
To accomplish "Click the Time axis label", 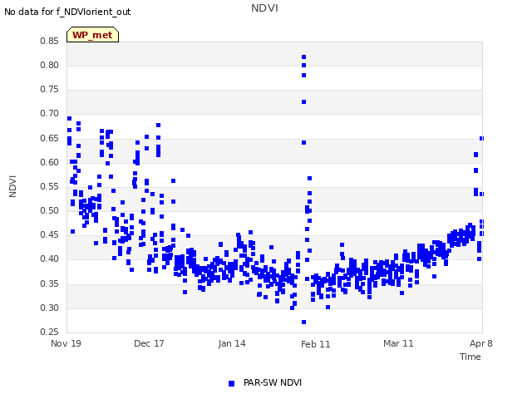I will click(x=470, y=357).
